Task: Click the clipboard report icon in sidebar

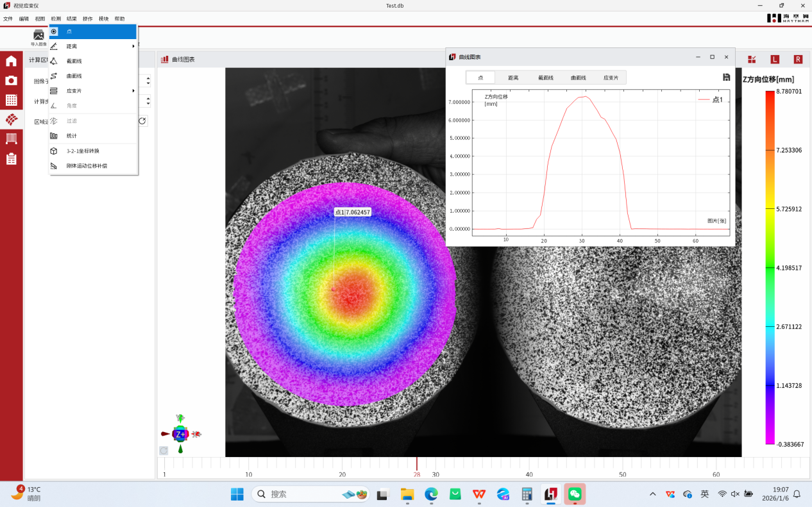Action: pyautogui.click(x=11, y=159)
